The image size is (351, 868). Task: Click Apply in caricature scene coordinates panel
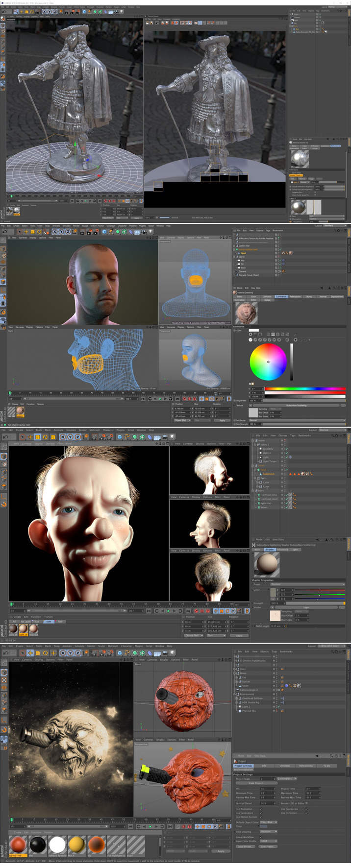click(239, 635)
